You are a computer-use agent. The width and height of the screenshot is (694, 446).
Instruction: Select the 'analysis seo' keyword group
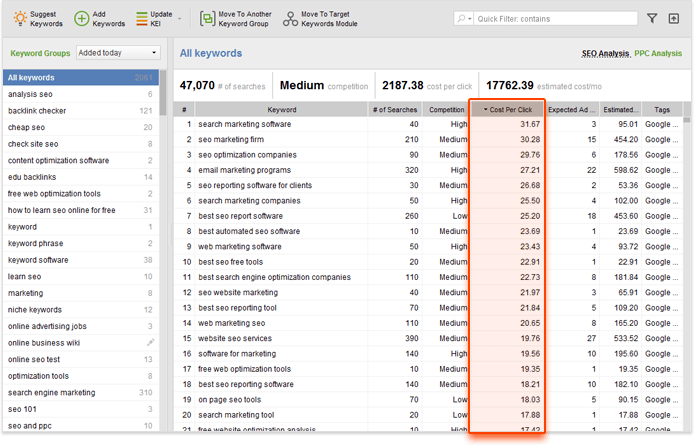(x=81, y=94)
